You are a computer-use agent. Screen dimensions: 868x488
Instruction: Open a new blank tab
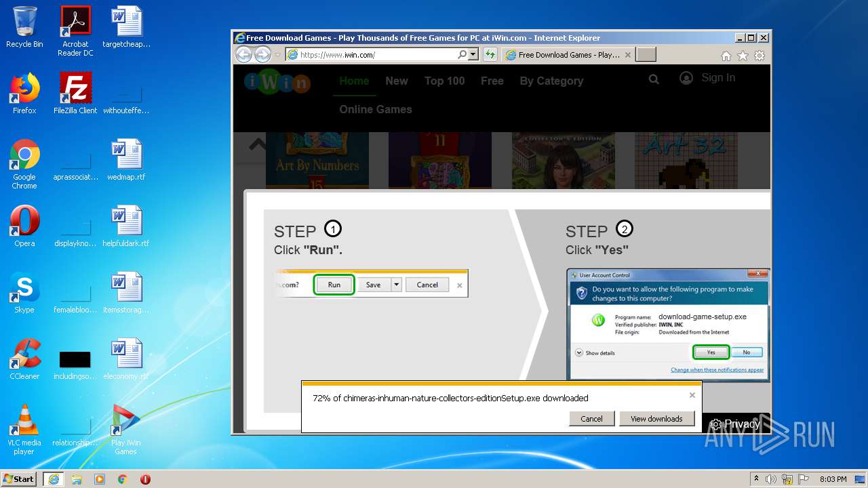pos(646,55)
